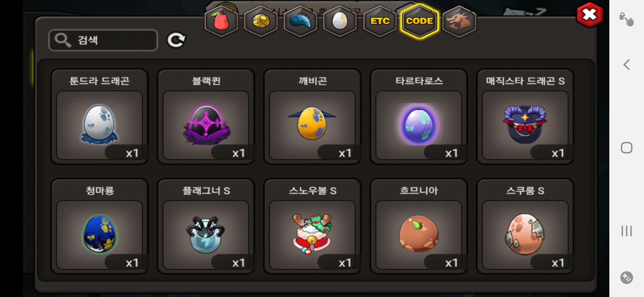Close the inventory with the red X
644x297 pixels.
pos(590,15)
